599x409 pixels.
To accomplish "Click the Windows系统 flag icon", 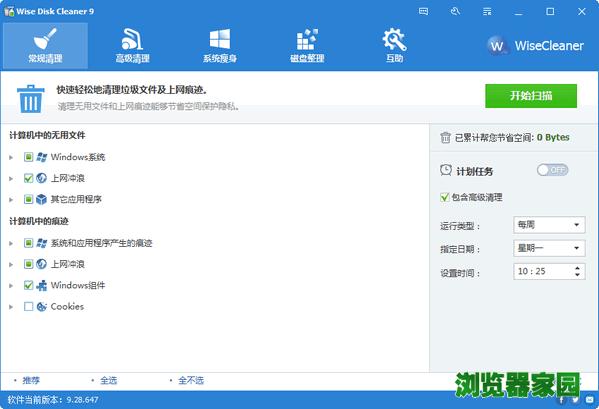I will coord(41,157).
